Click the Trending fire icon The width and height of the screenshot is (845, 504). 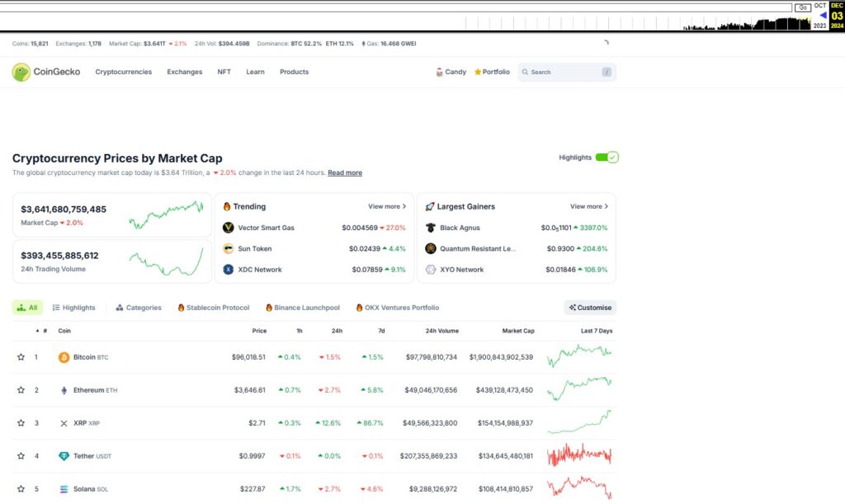click(227, 206)
